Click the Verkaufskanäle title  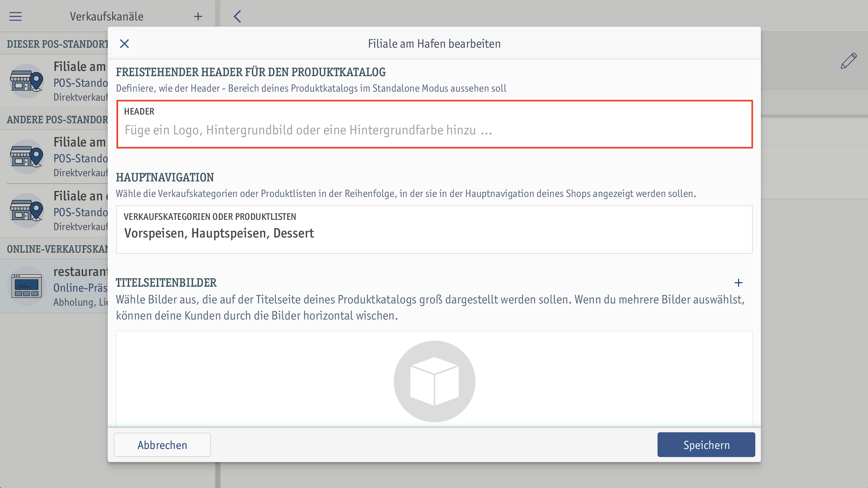tap(106, 16)
